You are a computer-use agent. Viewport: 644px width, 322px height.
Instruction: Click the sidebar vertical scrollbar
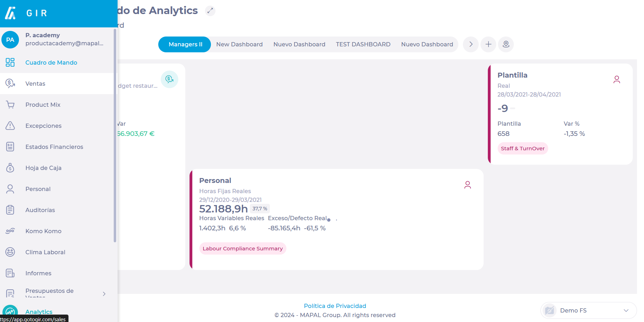115,135
